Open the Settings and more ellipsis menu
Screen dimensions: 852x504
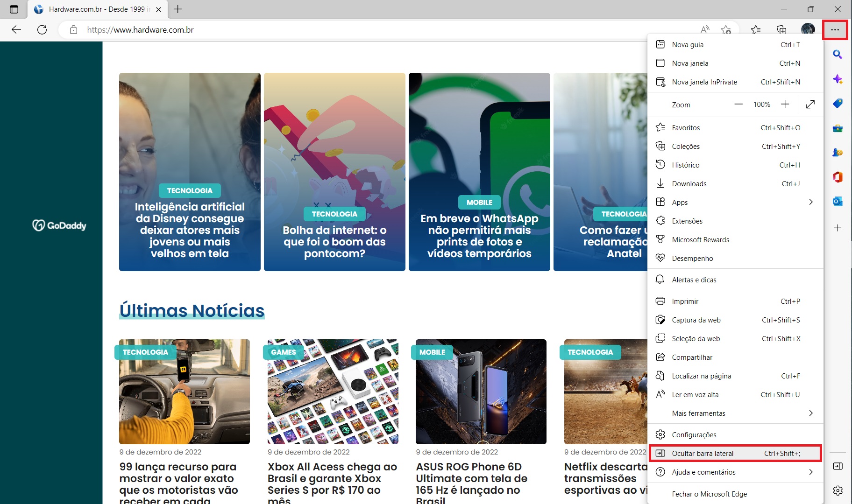tap(835, 30)
